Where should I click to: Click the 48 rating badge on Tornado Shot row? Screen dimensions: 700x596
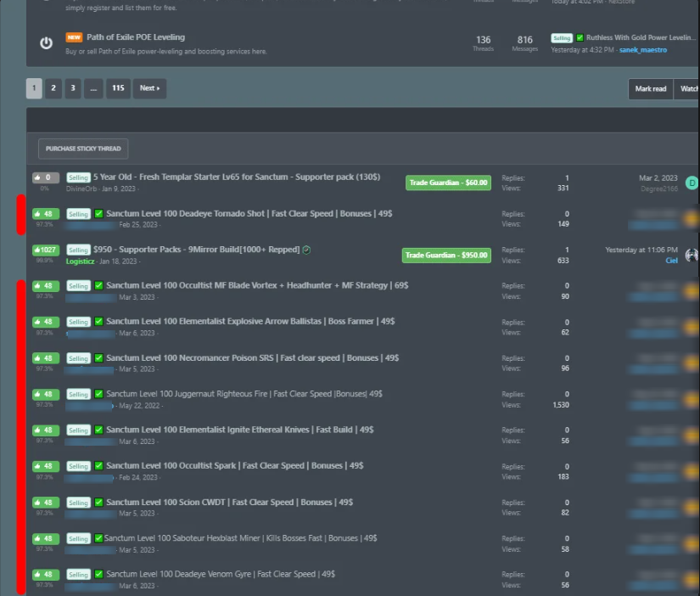[x=46, y=214]
